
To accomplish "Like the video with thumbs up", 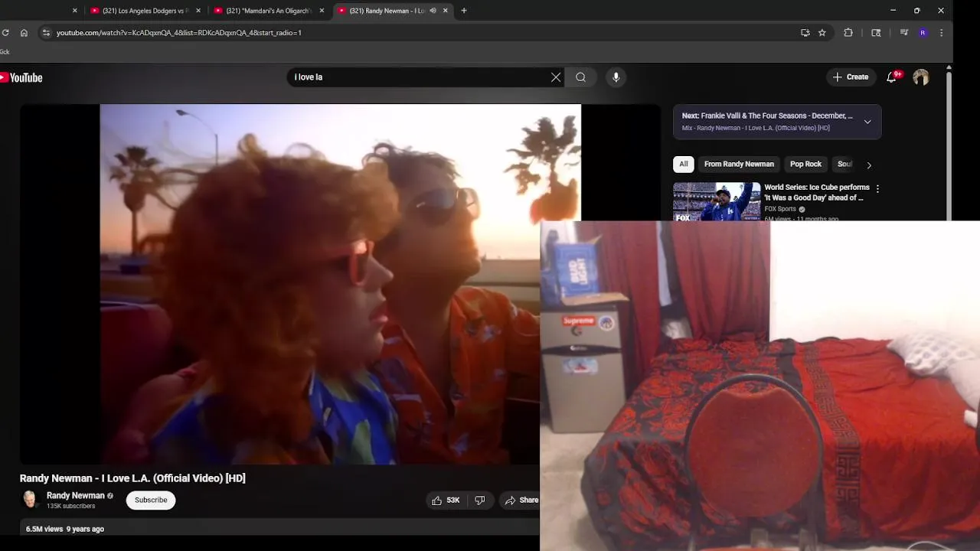I will 446,500.
